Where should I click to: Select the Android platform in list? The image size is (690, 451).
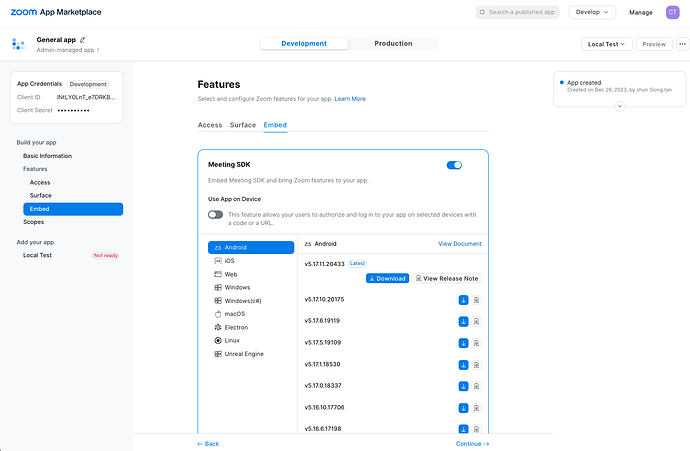(x=251, y=247)
